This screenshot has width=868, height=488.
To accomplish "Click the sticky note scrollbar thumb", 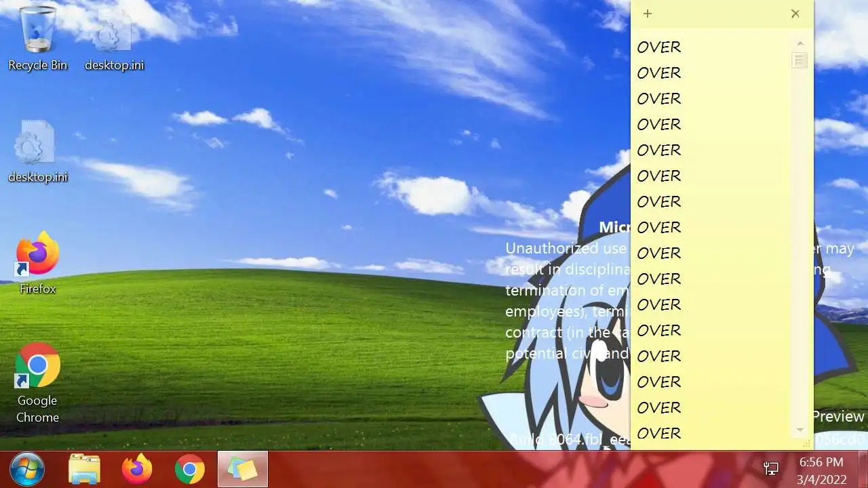I will click(x=800, y=60).
